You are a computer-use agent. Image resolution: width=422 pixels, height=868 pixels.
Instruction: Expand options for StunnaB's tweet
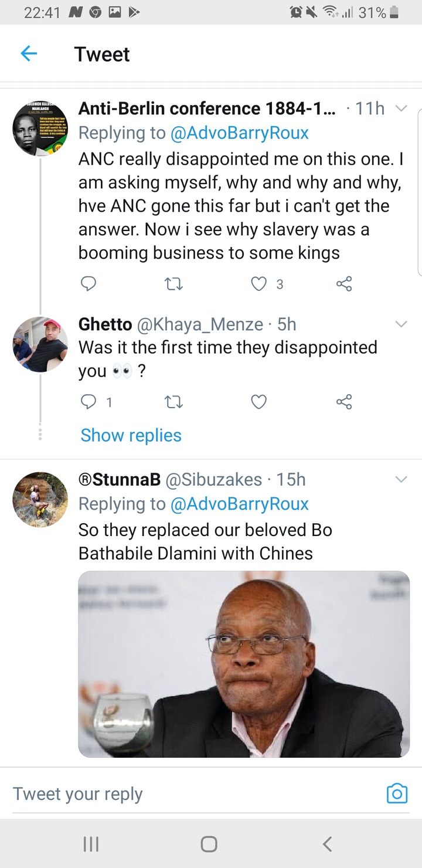click(x=401, y=480)
